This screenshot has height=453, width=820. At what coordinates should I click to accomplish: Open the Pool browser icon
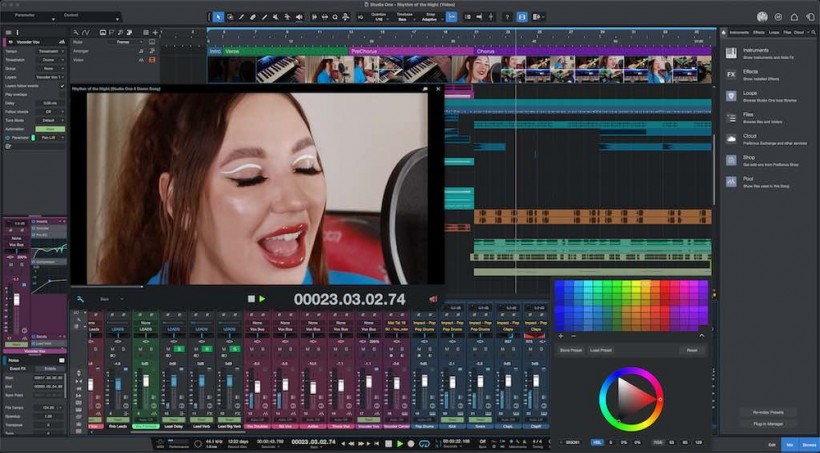click(731, 181)
